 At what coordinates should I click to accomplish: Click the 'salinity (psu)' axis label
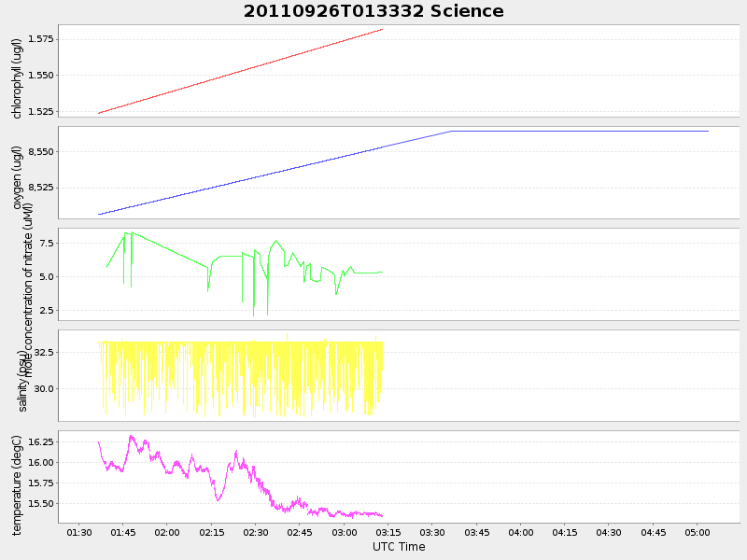coord(22,381)
